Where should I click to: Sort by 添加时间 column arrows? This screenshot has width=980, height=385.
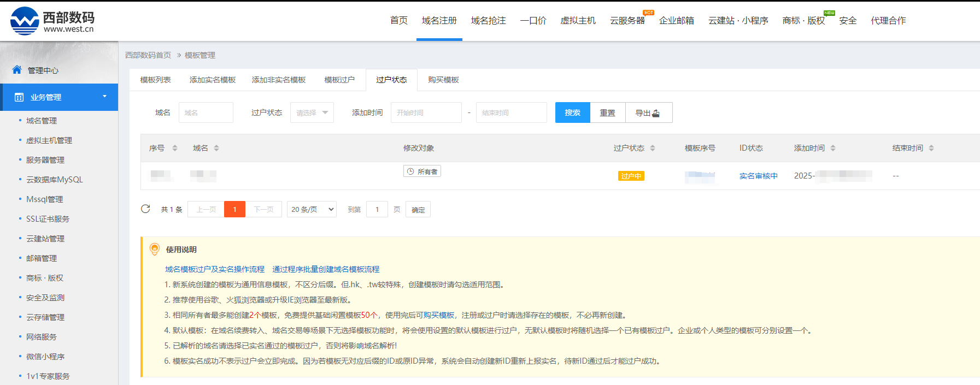(833, 148)
